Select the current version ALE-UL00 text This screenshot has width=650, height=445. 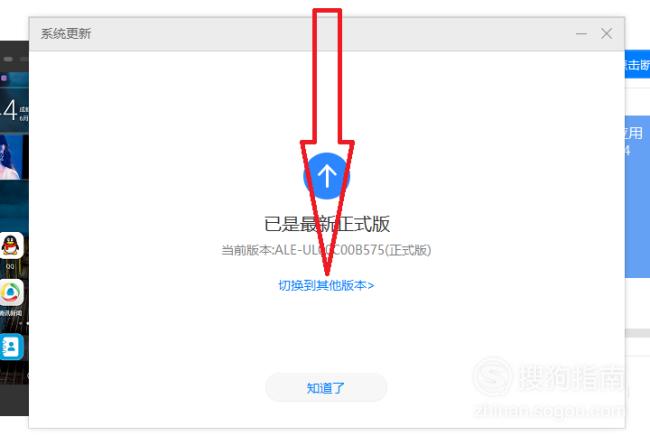point(326,250)
